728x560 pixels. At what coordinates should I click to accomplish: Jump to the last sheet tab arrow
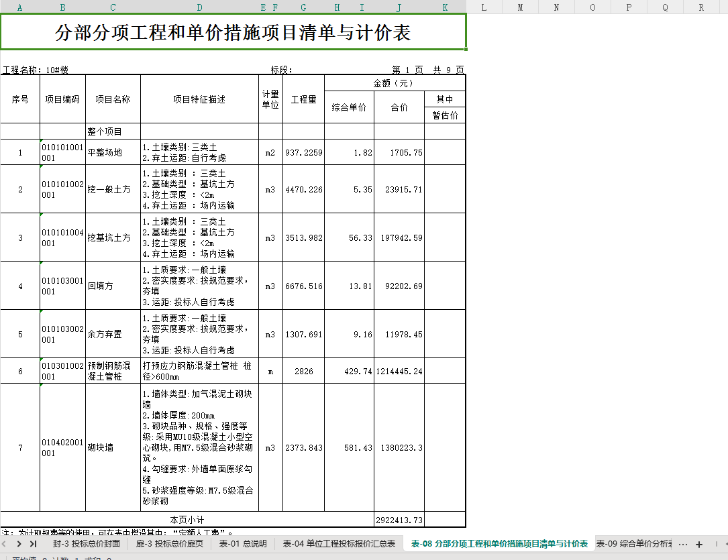(x=33, y=544)
